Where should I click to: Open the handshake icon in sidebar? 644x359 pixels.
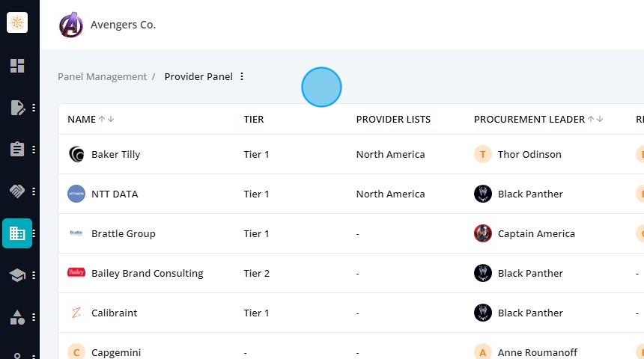point(17,191)
